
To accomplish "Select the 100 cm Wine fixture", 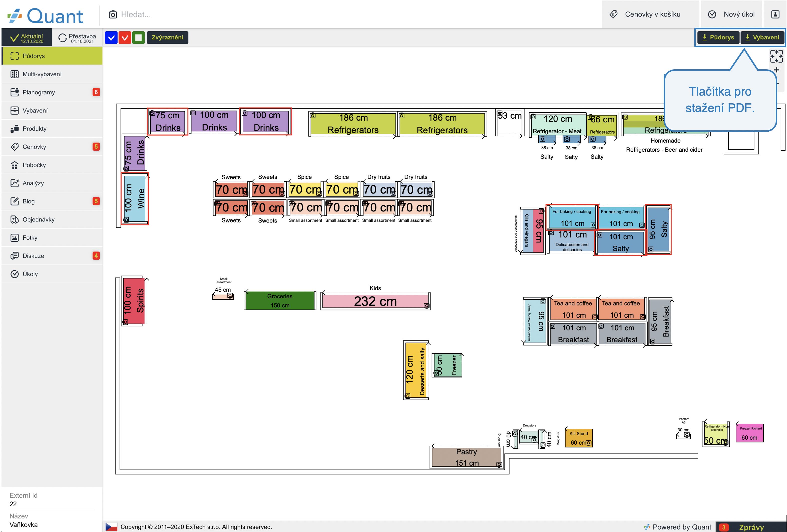I will (135, 198).
